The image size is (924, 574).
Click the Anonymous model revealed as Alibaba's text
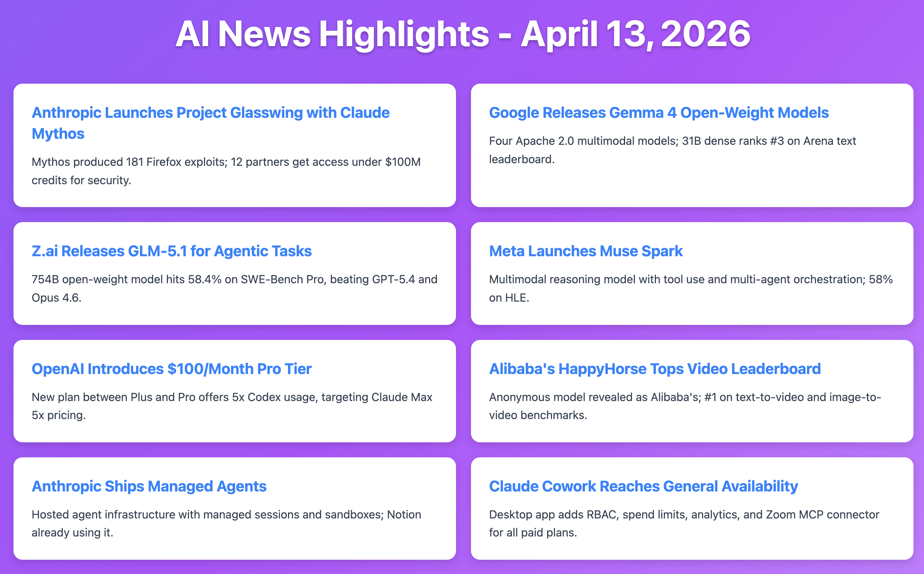coord(685,406)
